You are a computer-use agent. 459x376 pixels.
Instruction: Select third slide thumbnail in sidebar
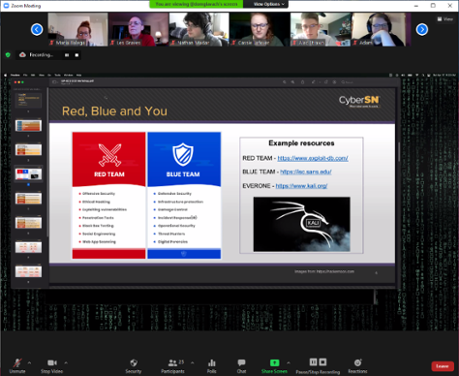coord(28,150)
